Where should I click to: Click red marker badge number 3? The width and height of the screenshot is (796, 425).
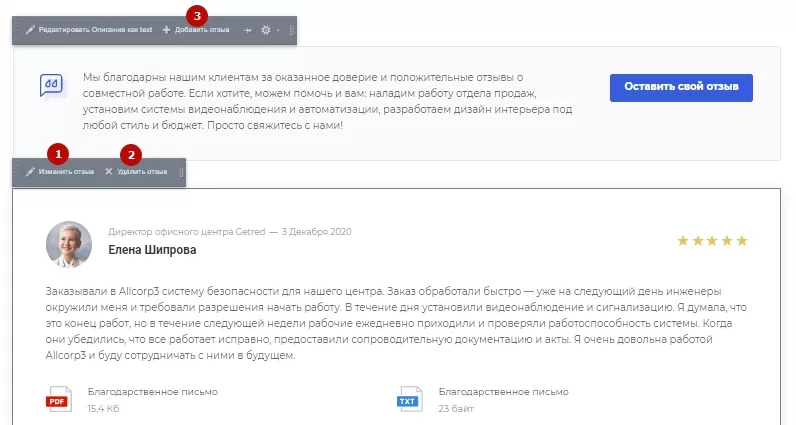click(197, 16)
